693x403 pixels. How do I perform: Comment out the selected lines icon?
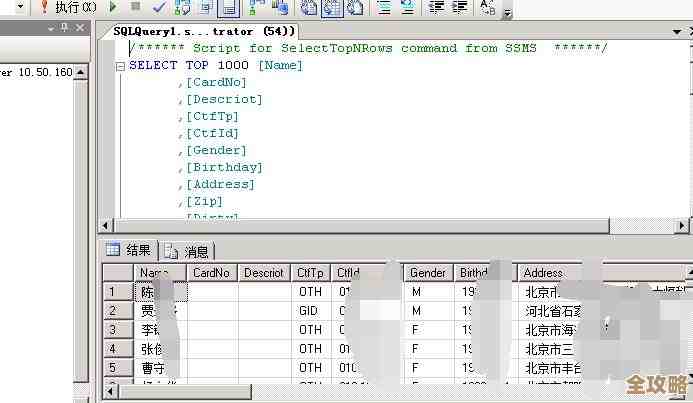[383, 7]
